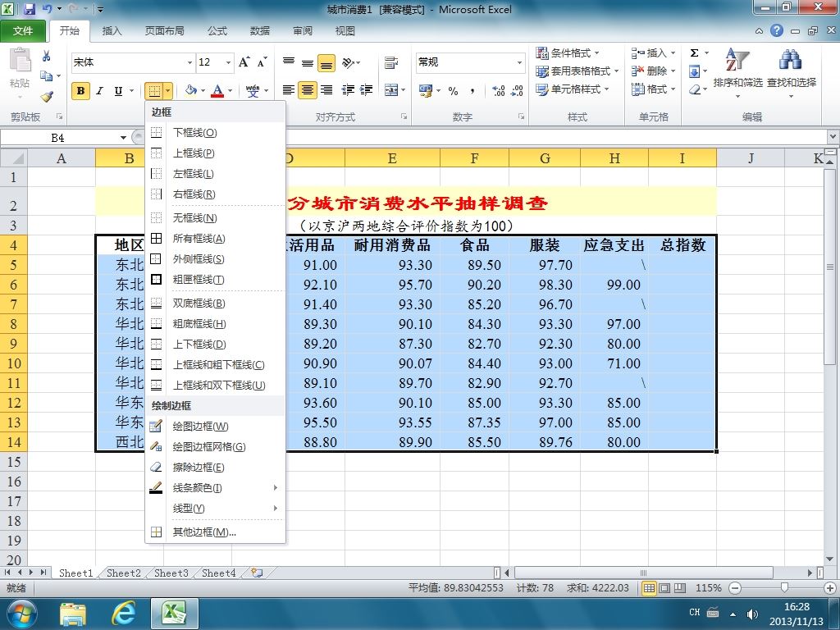
Task: Click the Increase Decimal icon
Action: click(x=498, y=91)
